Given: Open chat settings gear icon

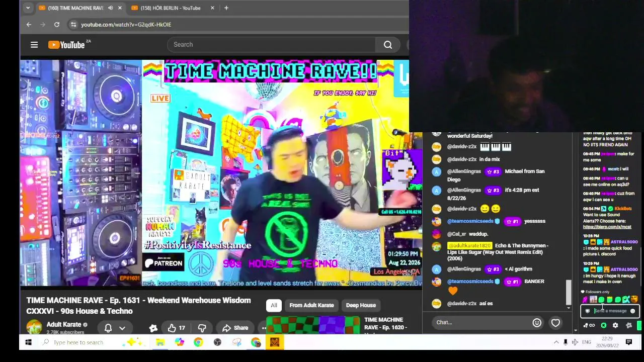Looking at the screenshot, I should pos(615,326).
